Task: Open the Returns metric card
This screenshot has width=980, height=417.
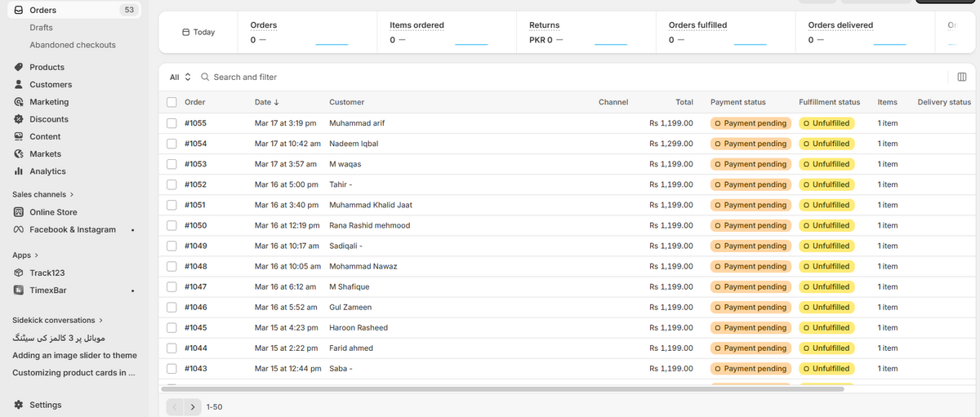Action: (x=586, y=32)
